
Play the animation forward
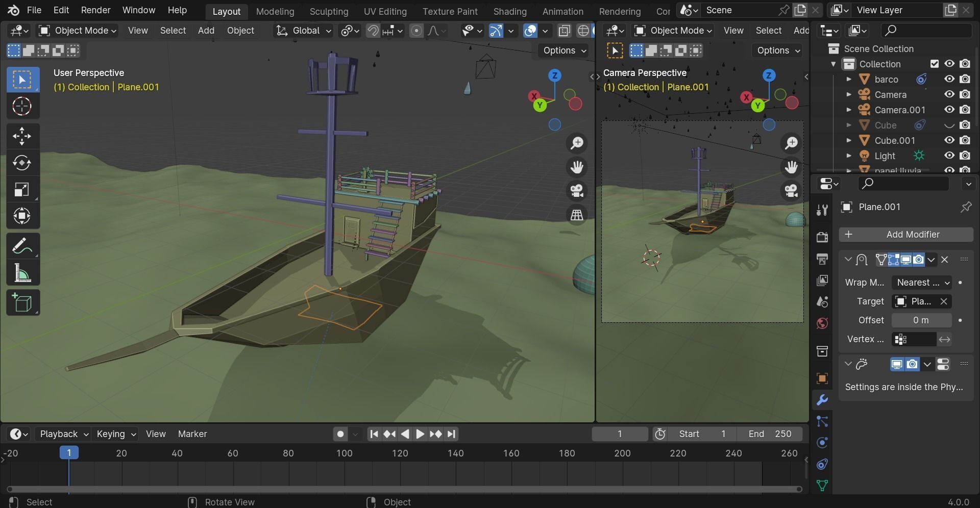pos(420,434)
